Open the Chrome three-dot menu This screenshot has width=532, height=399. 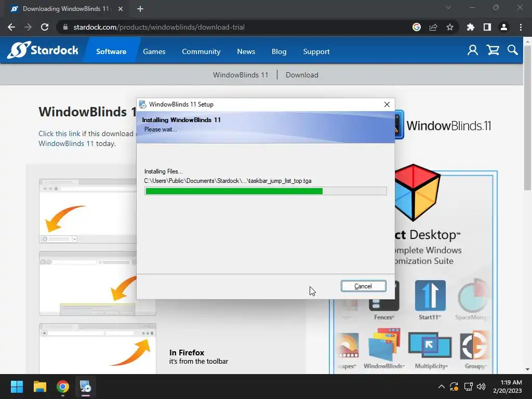(521, 27)
